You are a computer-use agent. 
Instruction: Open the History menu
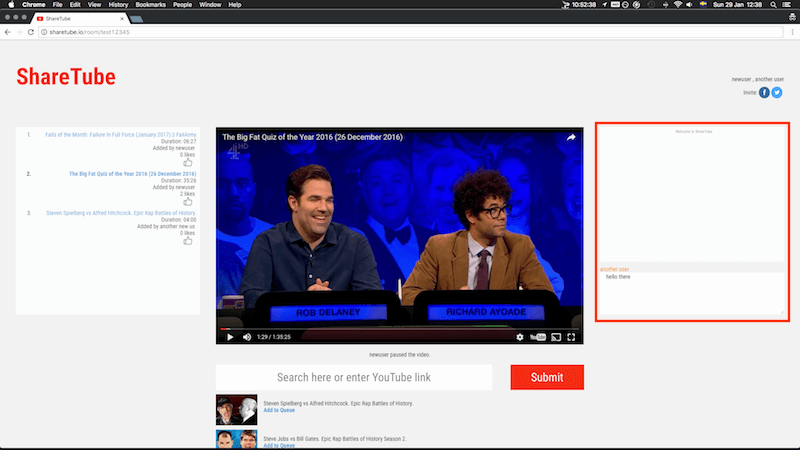pyautogui.click(x=118, y=5)
